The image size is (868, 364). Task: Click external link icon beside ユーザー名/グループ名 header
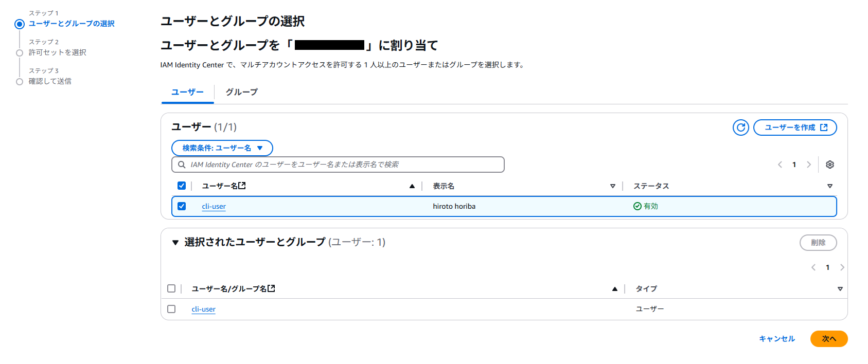271,288
